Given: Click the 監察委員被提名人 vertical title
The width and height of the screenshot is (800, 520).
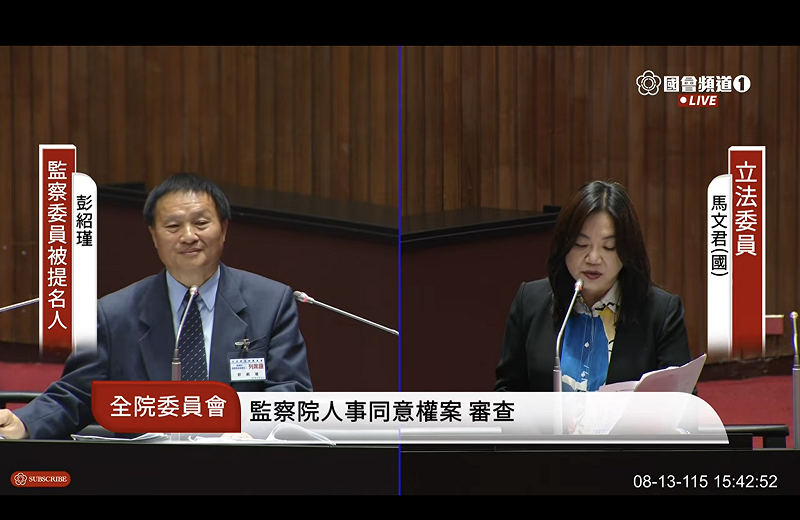Looking at the screenshot, I should click(57, 245).
